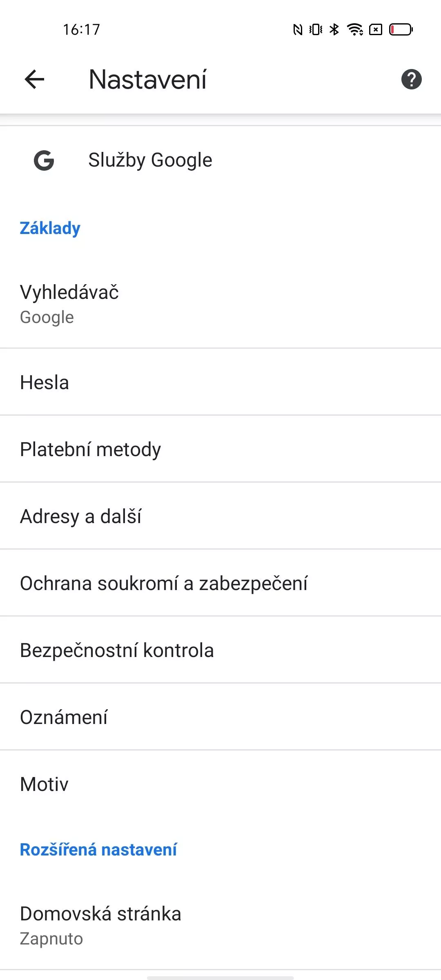441x980 pixels.
Task: Tap the Rozšířená nastavení section header
Action: (98, 849)
